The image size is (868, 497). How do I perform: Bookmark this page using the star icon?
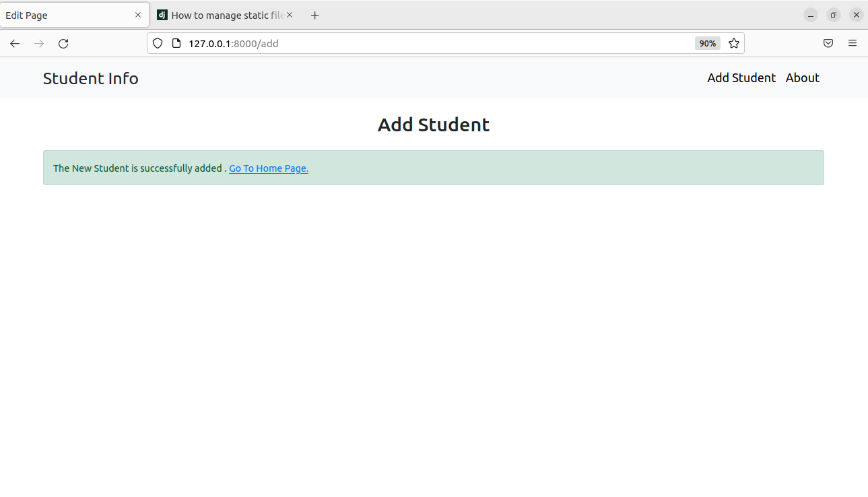[733, 43]
